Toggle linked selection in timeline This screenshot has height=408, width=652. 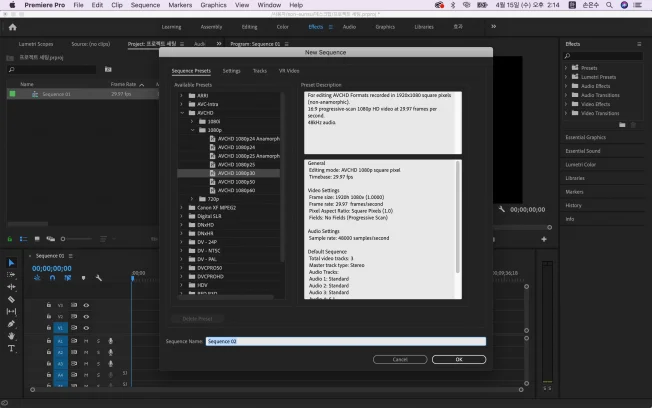[68, 278]
